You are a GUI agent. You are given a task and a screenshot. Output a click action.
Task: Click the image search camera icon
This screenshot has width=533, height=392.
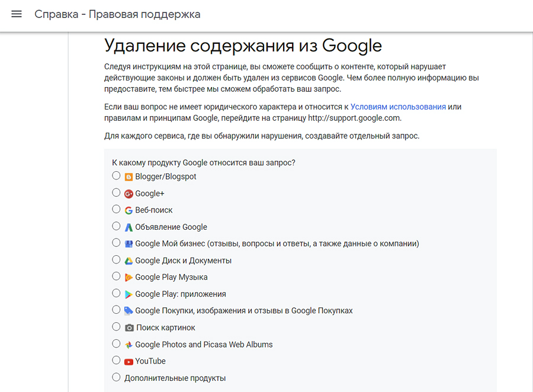click(129, 327)
